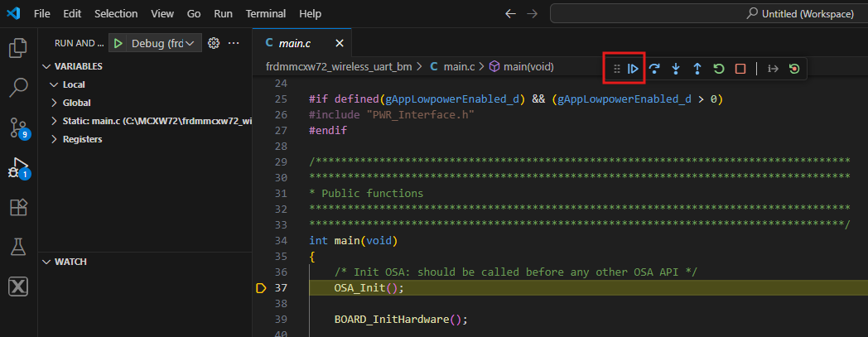Screen dimensions: 868x337
Task: Open the Go menu
Action: pyautogui.click(x=194, y=14)
